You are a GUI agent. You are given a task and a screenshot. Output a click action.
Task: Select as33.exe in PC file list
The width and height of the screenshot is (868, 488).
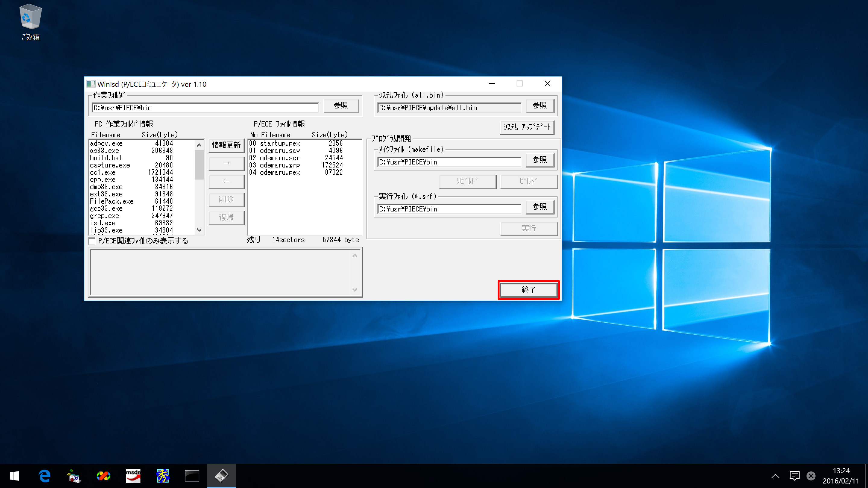[x=142, y=151]
